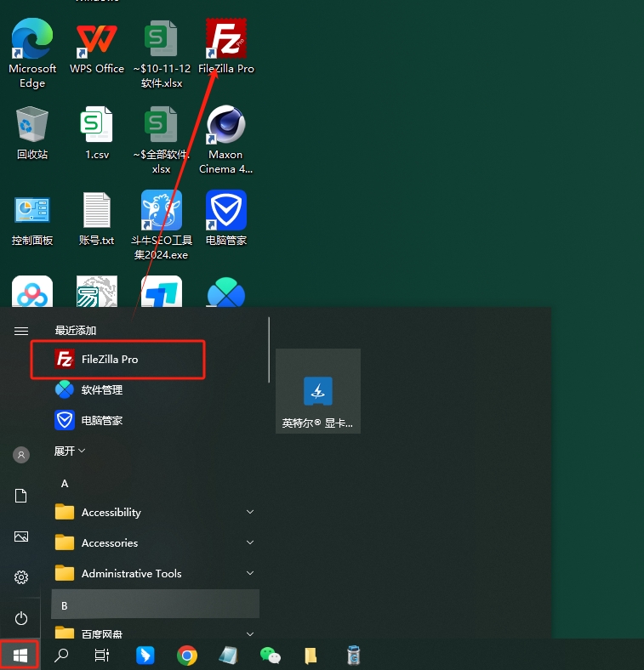Open WPS Office desktop shortcut
Screen dimensions: 644x670
click(x=97, y=47)
